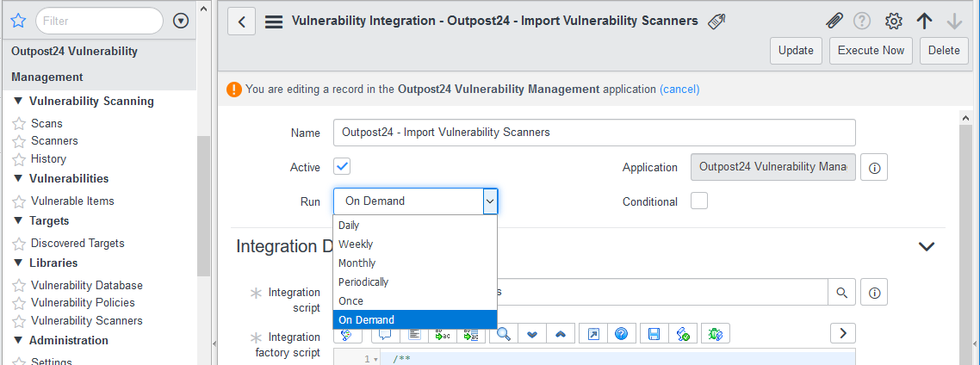
Task: Click the cancel link in the info banner
Action: [x=679, y=89]
